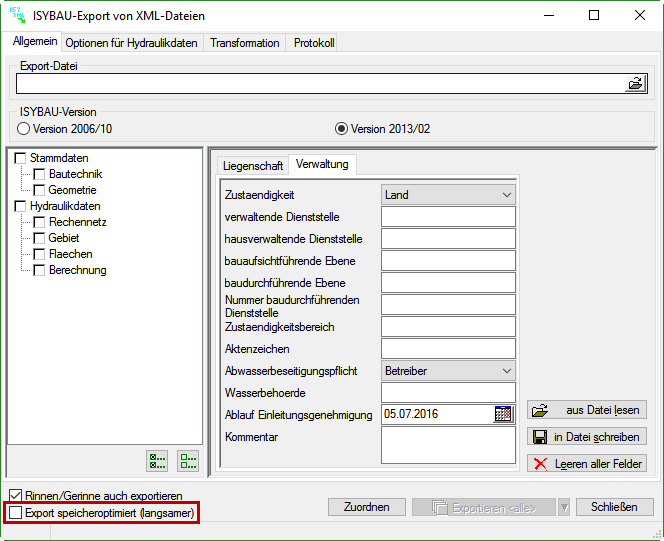Enable 'Export speicheroptimiert (langsamer)' checkbox
Image resolution: width=664 pixels, height=541 pixels.
16,513
